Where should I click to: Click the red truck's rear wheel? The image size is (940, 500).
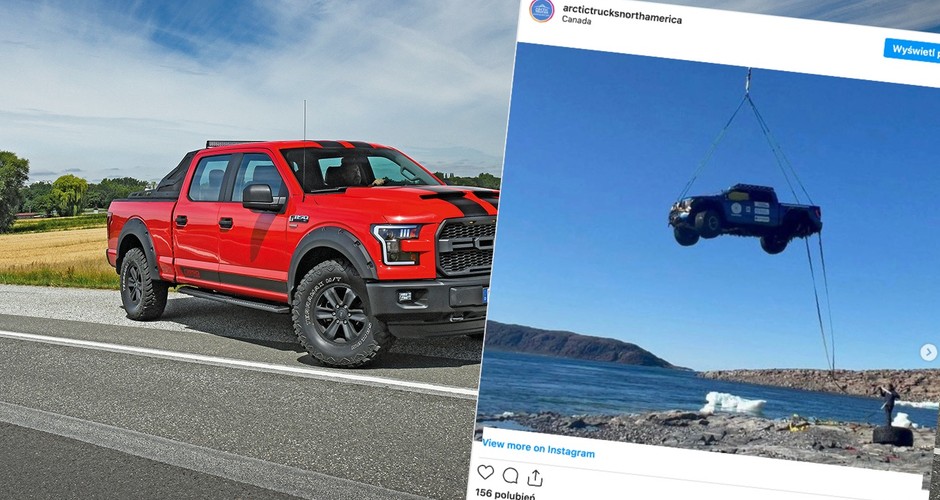click(143, 284)
